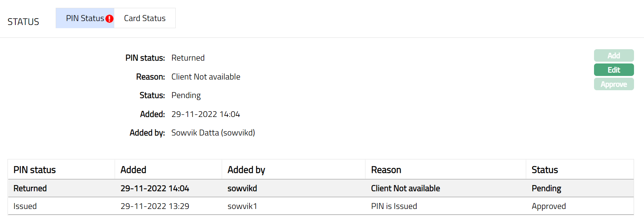Click the PIN is Issued cell
The height and width of the screenshot is (220, 644).
tap(394, 206)
